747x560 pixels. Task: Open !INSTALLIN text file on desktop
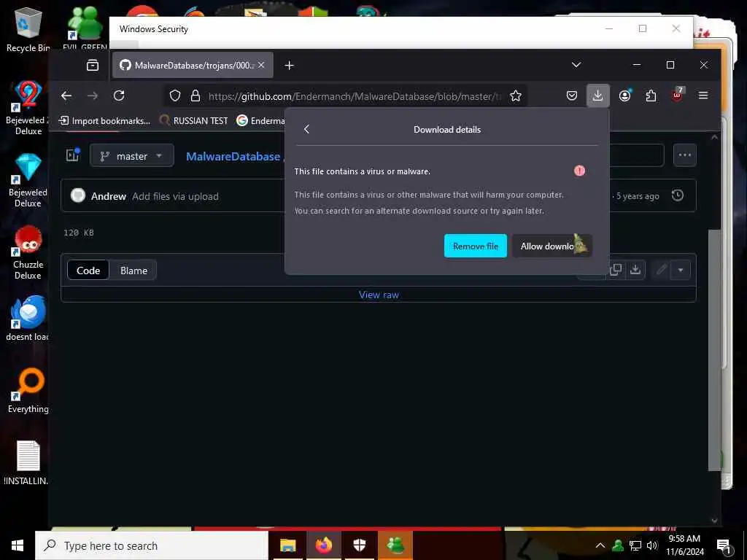pyautogui.click(x=26, y=463)
